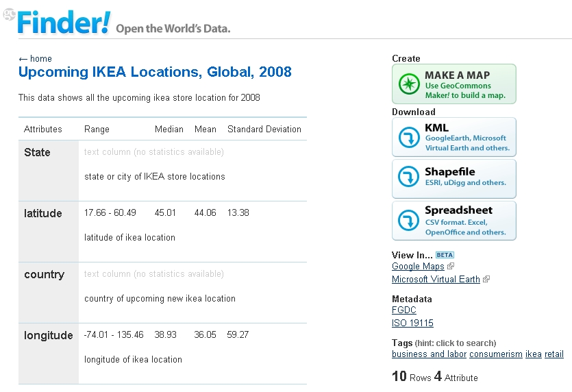This screenshot has height=392, width=572.
Task: Click the 'Tags' heading
Action: [402, 343]
